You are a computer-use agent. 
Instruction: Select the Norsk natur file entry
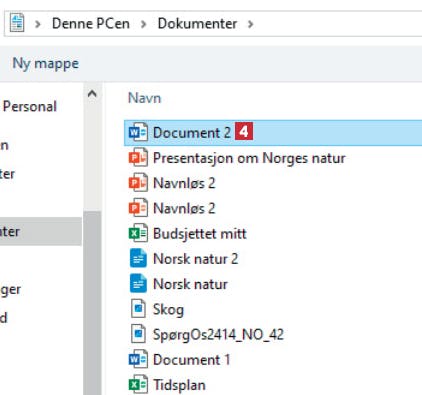pyautogui.click(x=190, y=284)
